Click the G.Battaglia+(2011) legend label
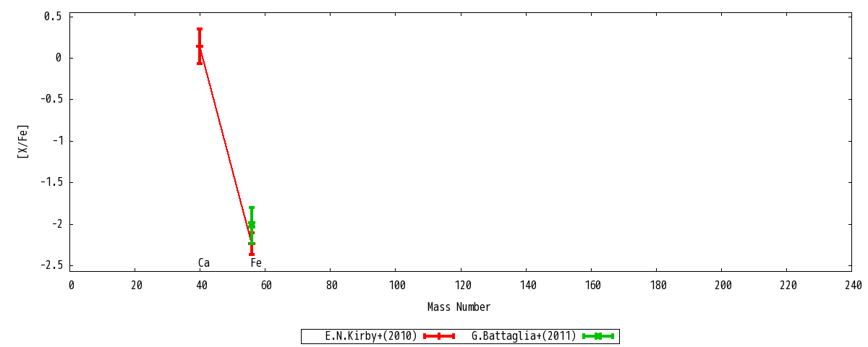Viewport: 868px width, 347px height. pos(524,336)
